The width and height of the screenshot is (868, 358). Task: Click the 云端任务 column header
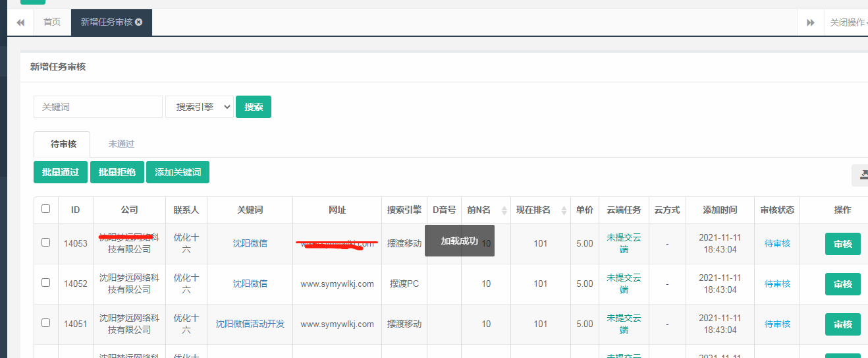click(x=624, y=210)
